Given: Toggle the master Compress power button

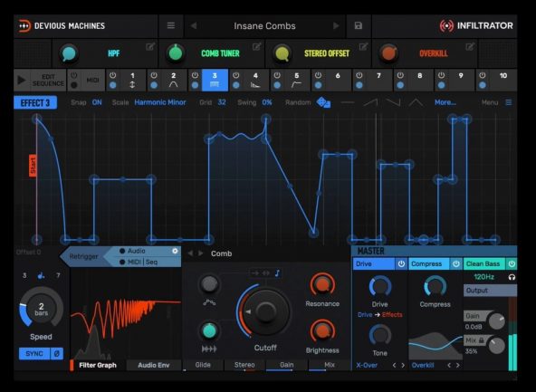Looking at the screenshot, I should pyautogui.click(x=456, y=263).
